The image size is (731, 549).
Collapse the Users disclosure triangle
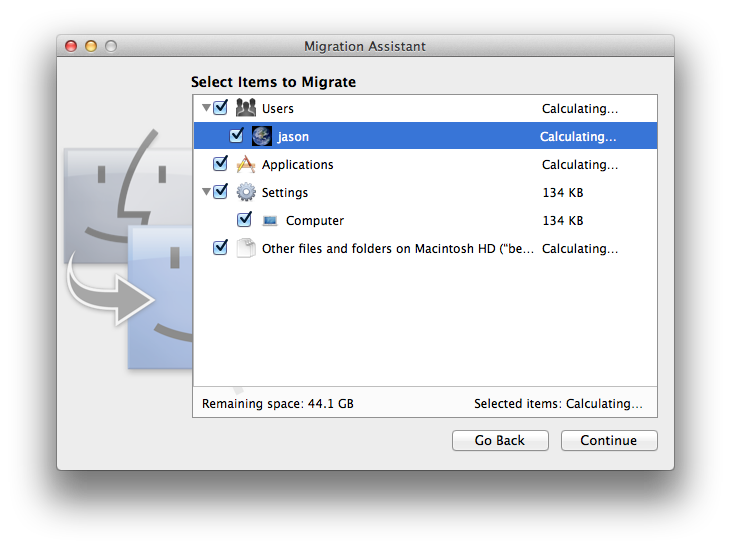tap(206, 108)
